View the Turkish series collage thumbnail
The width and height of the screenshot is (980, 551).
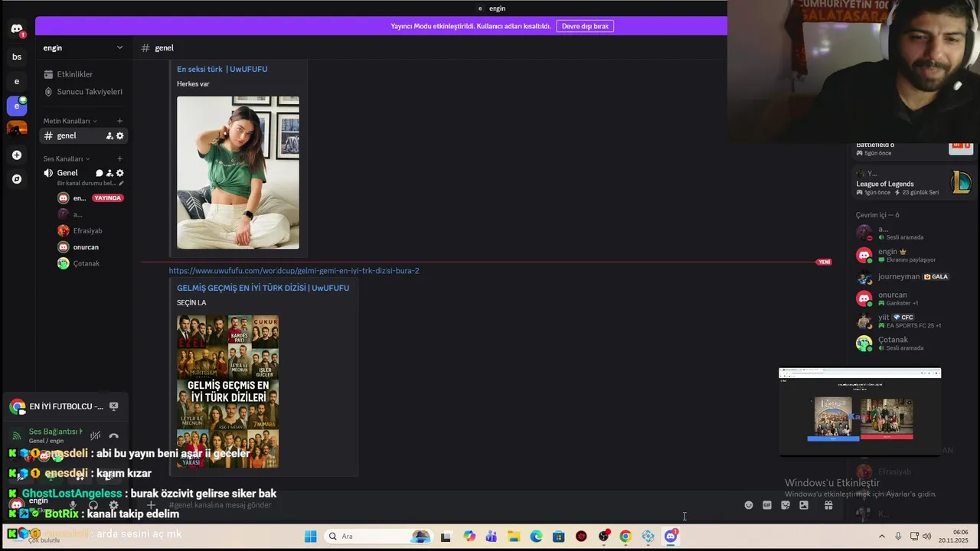click(227, 391)
